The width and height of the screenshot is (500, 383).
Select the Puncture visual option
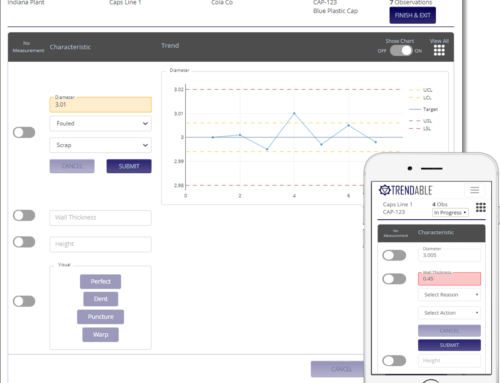(100, 317)
